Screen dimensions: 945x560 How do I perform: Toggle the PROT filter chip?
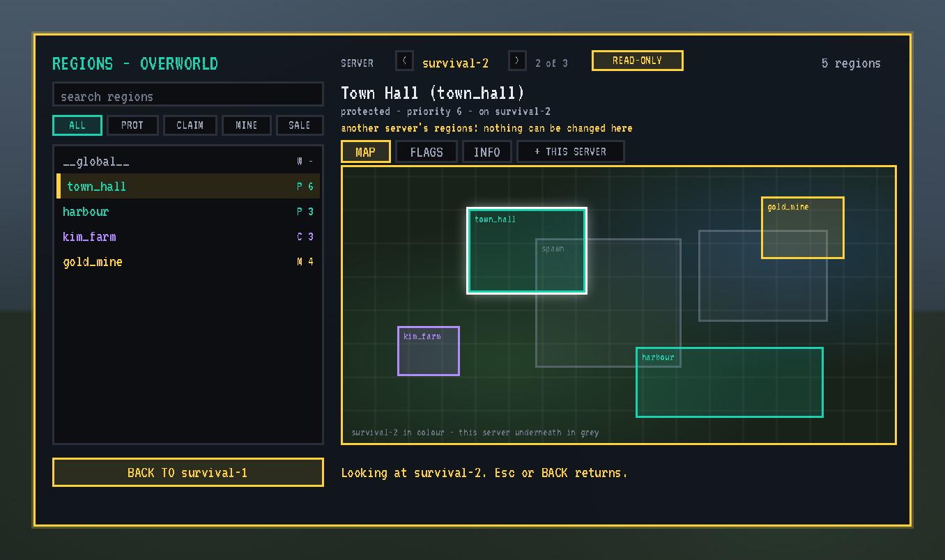(x=132, y=125)
